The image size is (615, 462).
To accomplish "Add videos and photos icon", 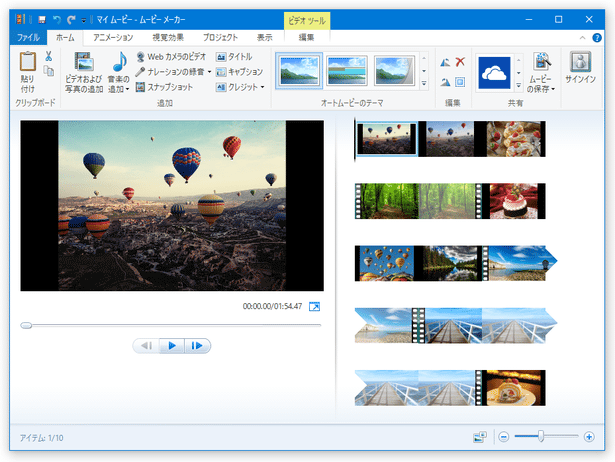I will [84, 62].
